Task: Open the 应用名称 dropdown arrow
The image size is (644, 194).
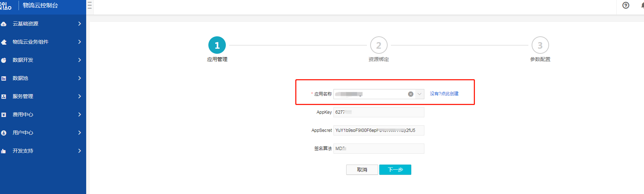Action: click(419, 94)
